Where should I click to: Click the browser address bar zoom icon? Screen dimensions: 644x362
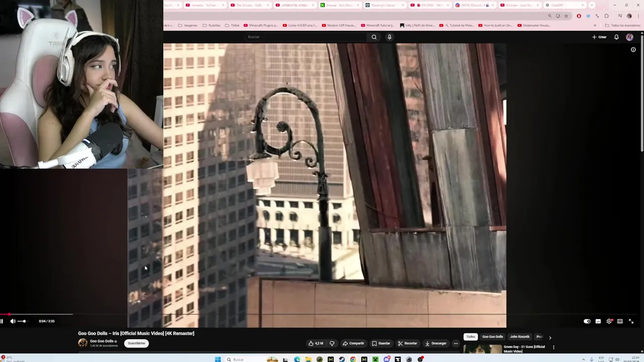point(549,16)
